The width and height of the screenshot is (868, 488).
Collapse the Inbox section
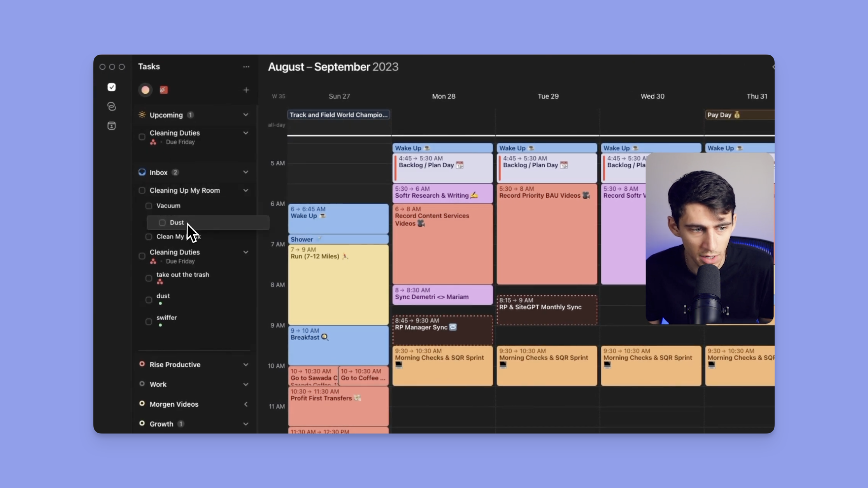245,172
